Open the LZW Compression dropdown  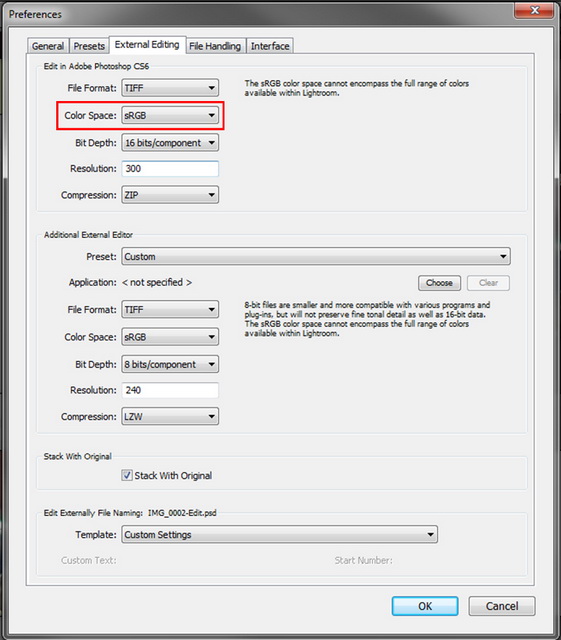[170, 416]
